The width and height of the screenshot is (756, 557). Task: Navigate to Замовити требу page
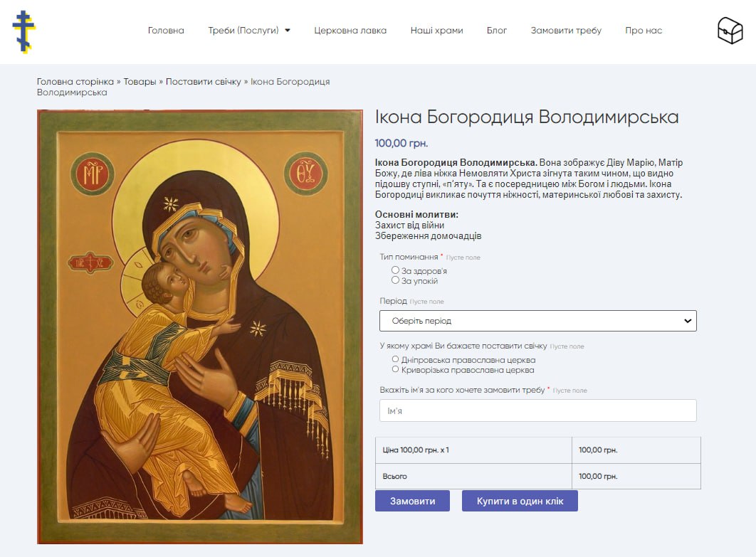[566, 31]
